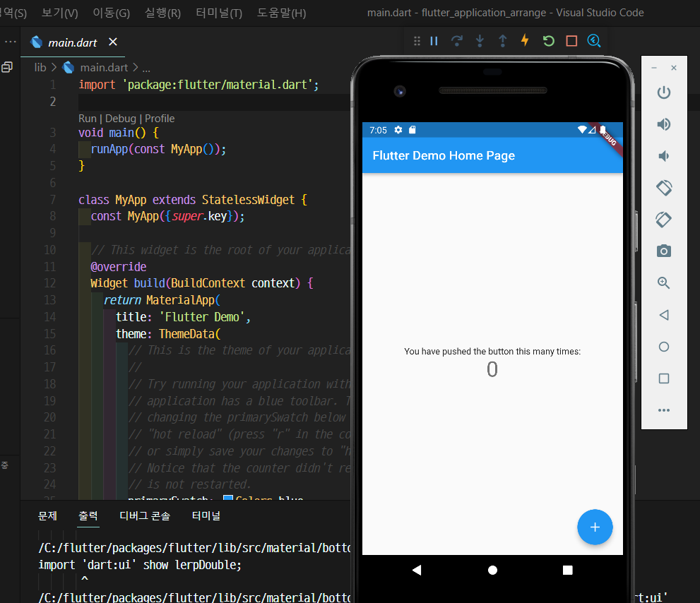Viewport: 700px width, 603px height.
Task: Trigger Flutter Hot Reload lightning icon
Action: point(525,40)
